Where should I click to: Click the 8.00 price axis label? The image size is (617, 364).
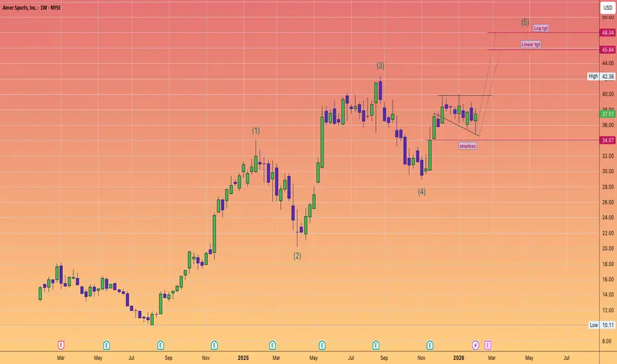coord(606,341)
